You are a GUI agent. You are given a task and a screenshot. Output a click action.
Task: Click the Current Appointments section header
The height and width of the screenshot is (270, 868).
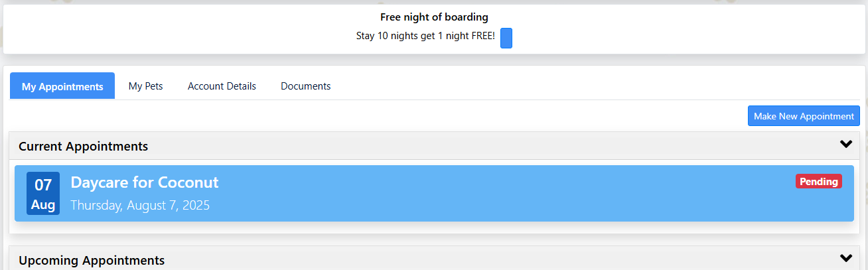tap(434, 146)
